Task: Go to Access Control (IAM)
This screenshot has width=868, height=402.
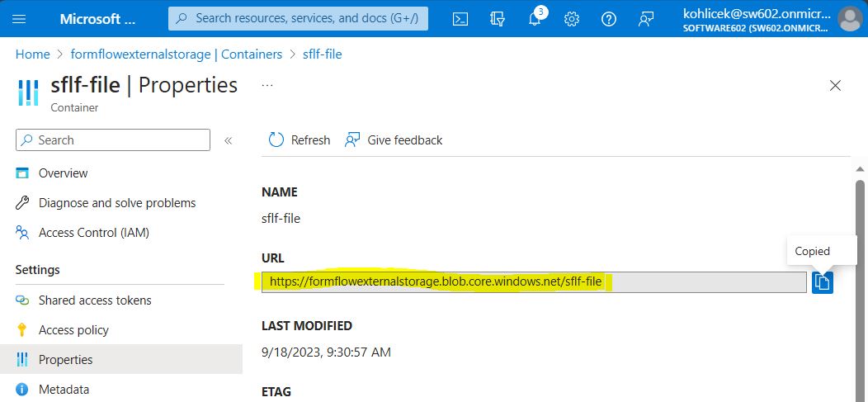Action: click(93, 233)
